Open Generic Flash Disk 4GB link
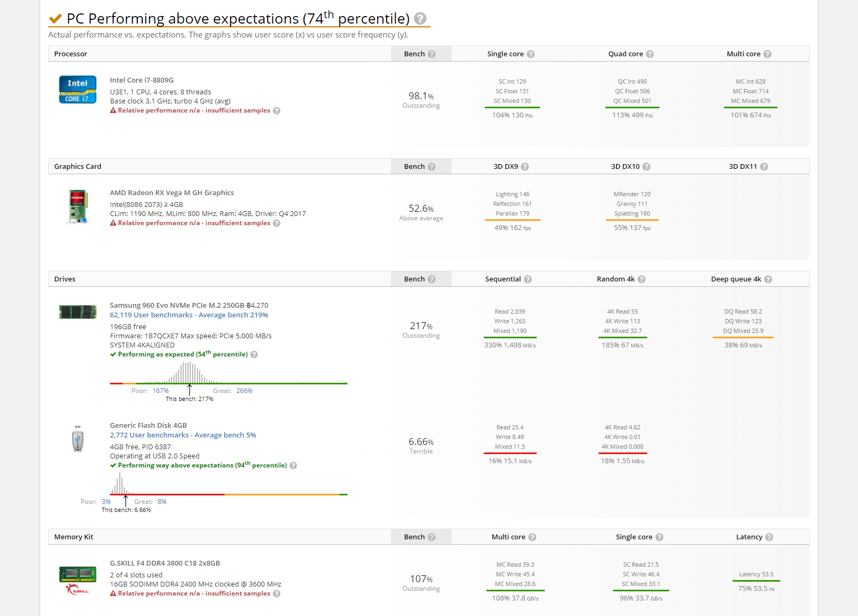The width and height of the screenshot is (858, 616). click(x=148, y=426)
